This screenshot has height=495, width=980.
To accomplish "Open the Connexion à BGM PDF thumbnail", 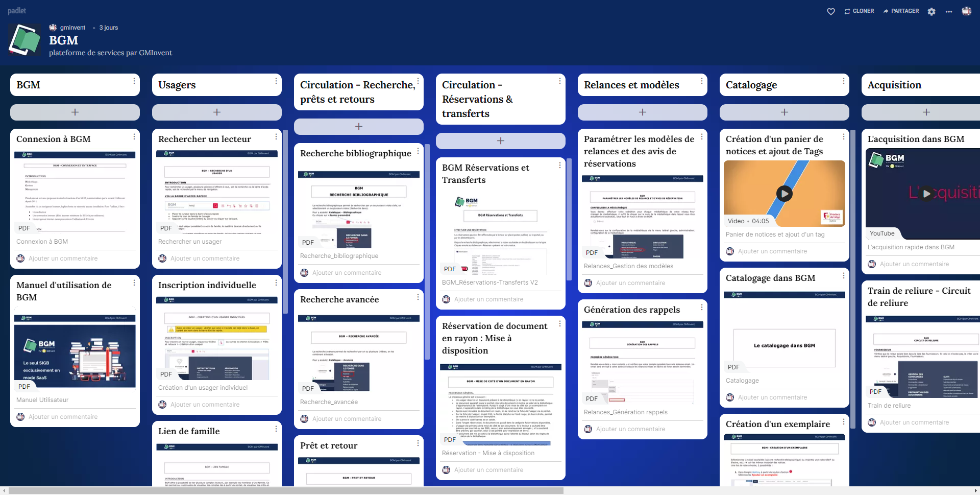I will 75,192.
